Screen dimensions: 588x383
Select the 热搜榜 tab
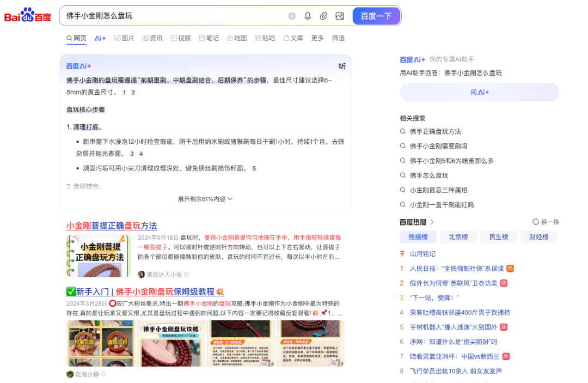coord(418,236)
